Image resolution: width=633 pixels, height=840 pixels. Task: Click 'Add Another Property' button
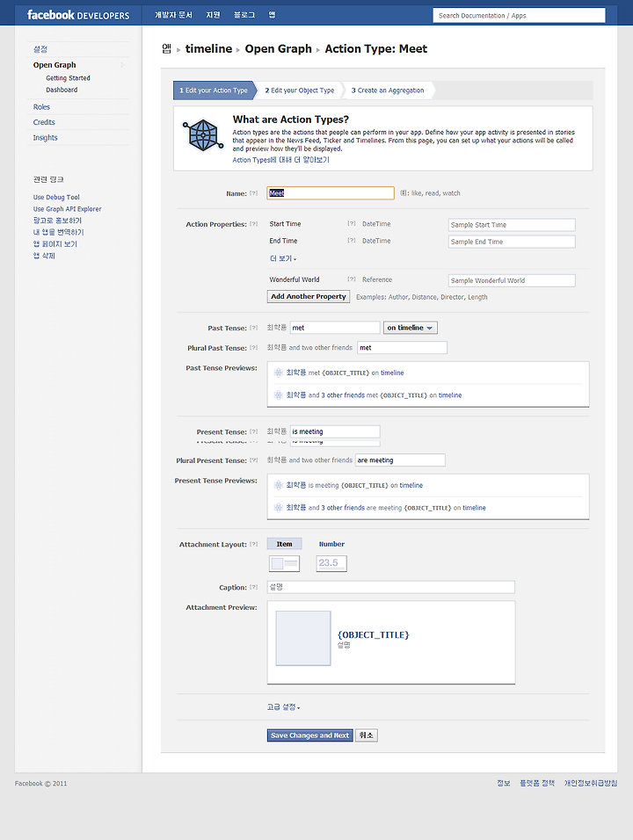[x=309, y=296]
